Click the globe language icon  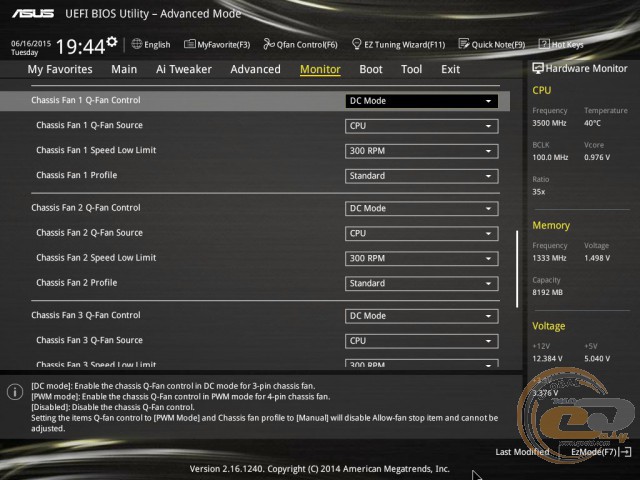pyautogui.click(x=137, y=44)
